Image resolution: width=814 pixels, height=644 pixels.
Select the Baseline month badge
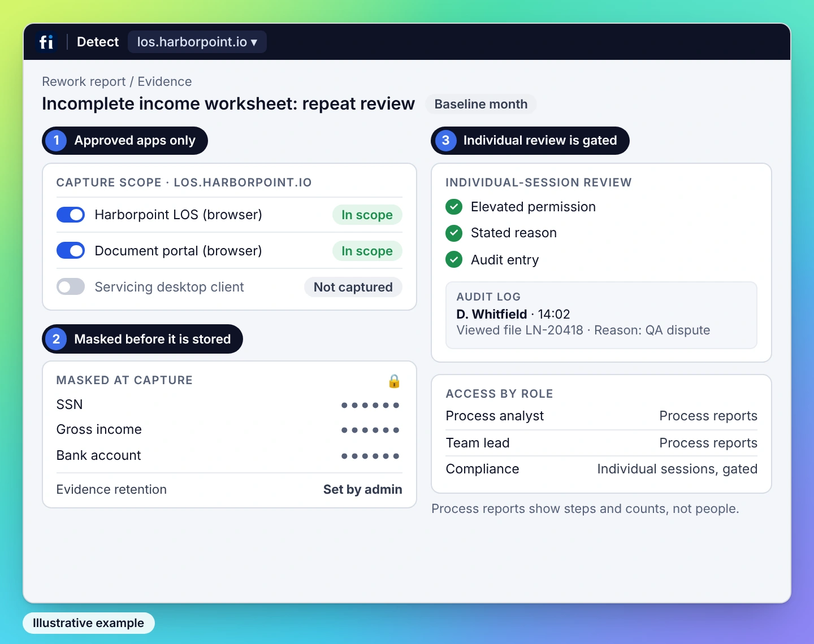(481, 104)
